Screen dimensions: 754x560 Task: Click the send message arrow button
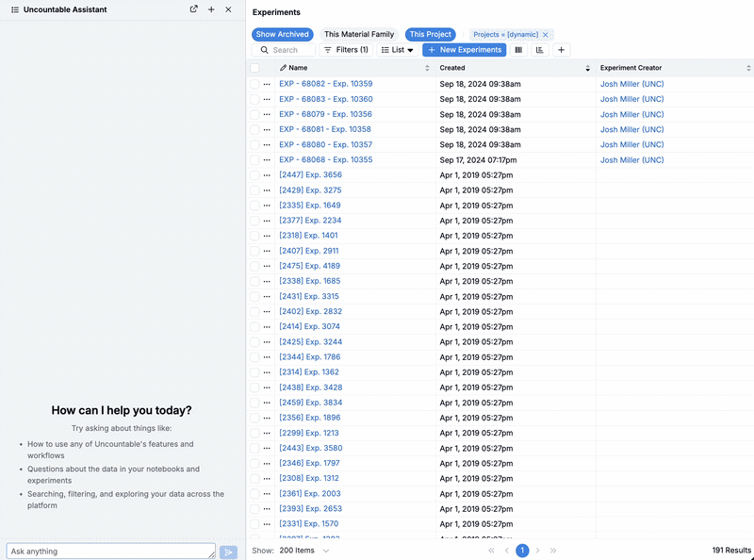pos(228,552)
